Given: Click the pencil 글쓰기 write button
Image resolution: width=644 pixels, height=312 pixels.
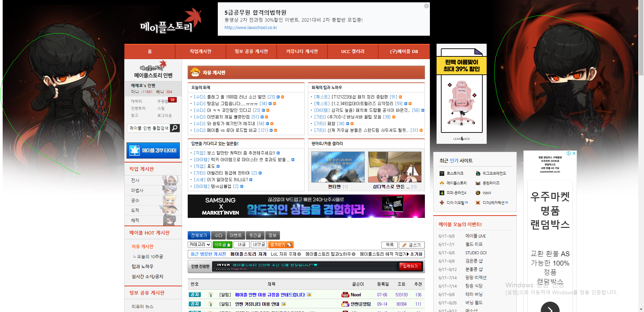Looking at the screenshot, I should pos(412,245).
